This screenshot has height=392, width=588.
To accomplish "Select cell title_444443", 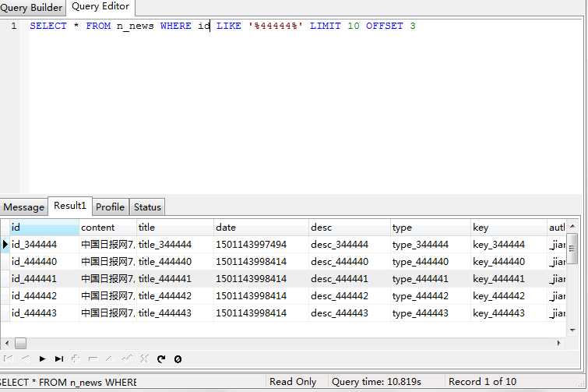I will point(175,313).
